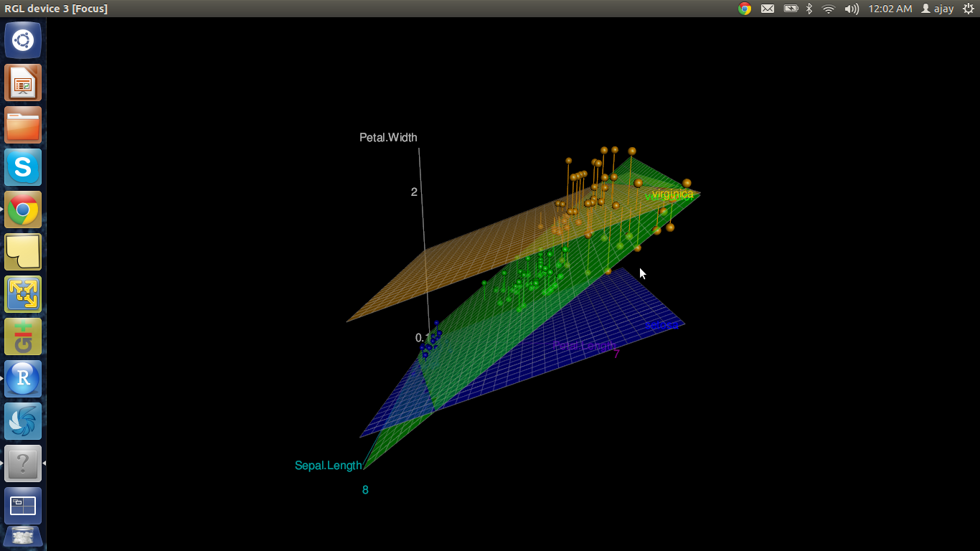The width and height of the screenshot is (980, 551).
Task: Open the messaging envelope menu
Action: point(768,9)
